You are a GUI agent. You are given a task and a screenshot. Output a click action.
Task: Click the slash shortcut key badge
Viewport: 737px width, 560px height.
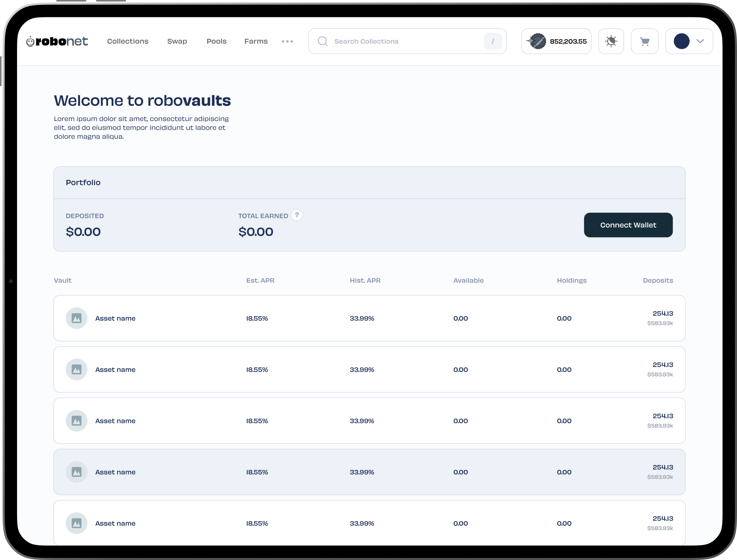492,41
